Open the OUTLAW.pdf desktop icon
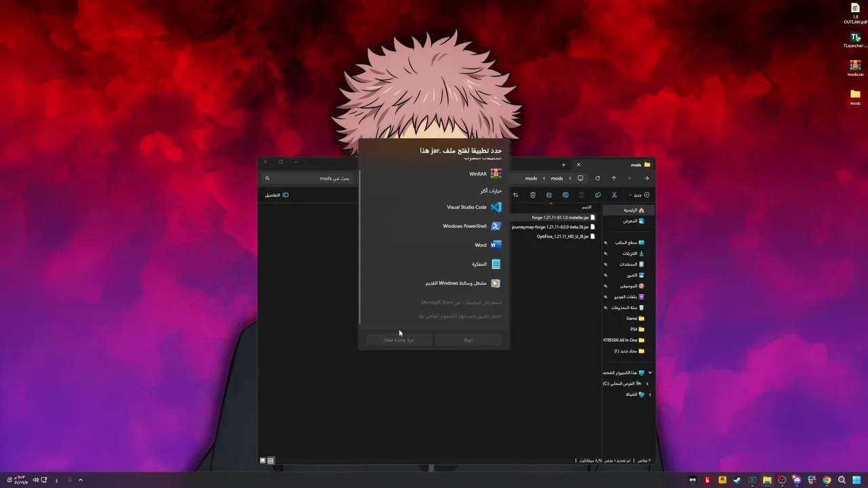868x488 pixels. 855,14
